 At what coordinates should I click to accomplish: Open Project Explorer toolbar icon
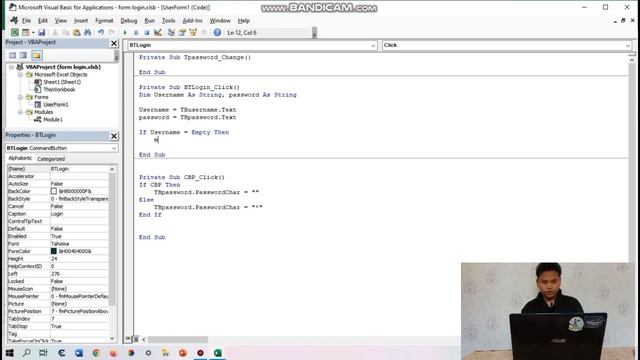(x=171, y=33)
